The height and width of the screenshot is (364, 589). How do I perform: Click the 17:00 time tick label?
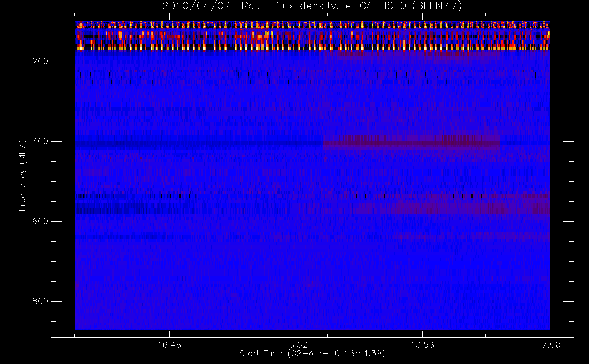click(x=549, y=344)
